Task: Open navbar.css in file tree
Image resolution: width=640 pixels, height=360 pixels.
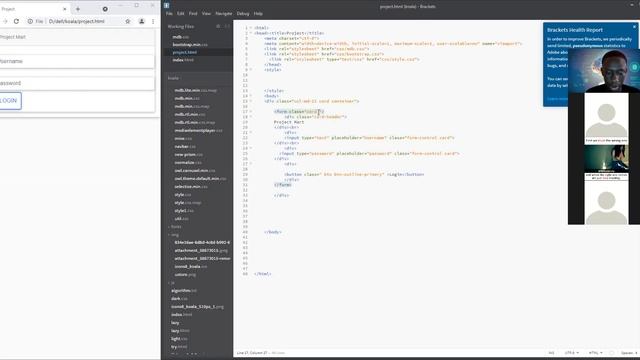Action: tap(185, 147)
